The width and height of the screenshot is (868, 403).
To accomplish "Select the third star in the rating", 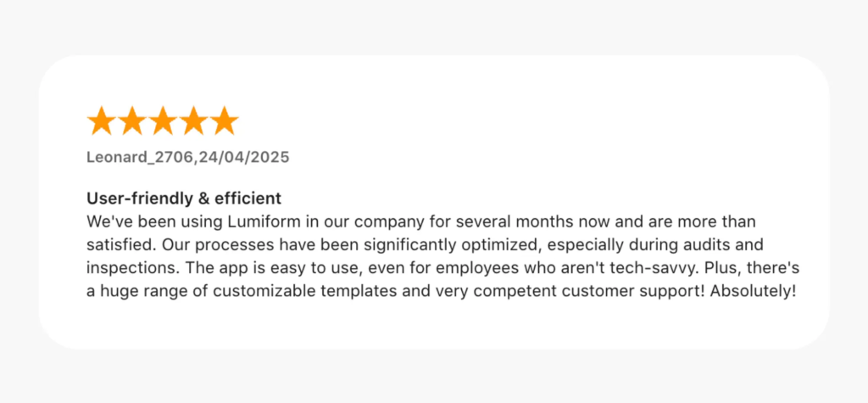I will tap(162, 121).
